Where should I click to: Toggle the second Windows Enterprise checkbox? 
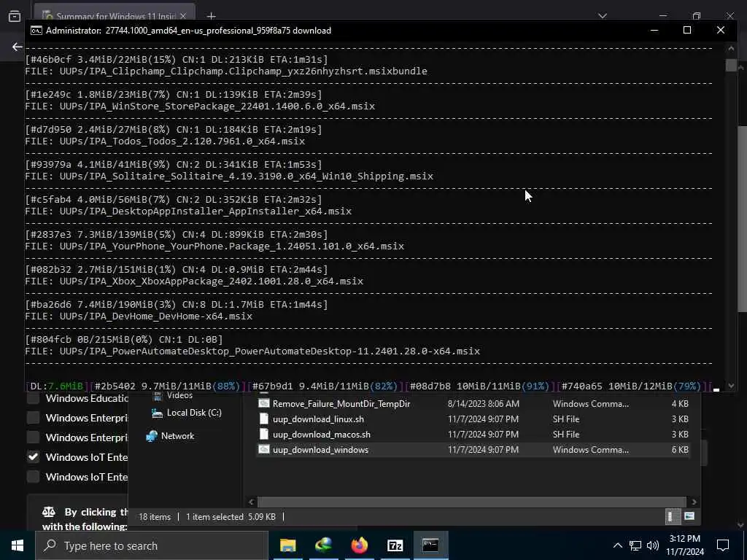pyautogui.click(x=33, y=437)
